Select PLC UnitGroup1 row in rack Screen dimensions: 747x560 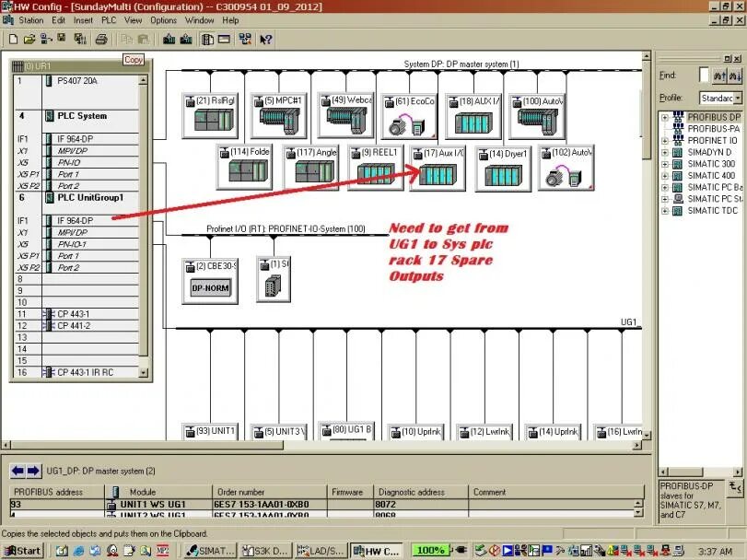[x=76, y=204]
